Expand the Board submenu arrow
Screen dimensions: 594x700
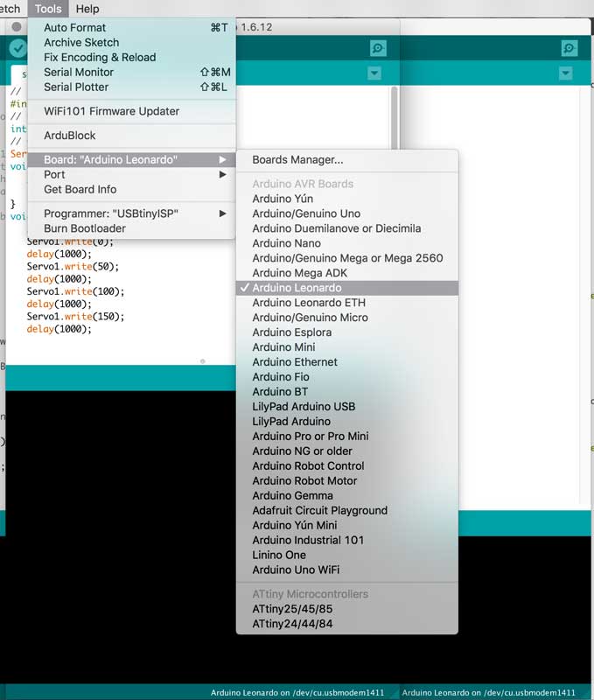[x=222, y=160]
